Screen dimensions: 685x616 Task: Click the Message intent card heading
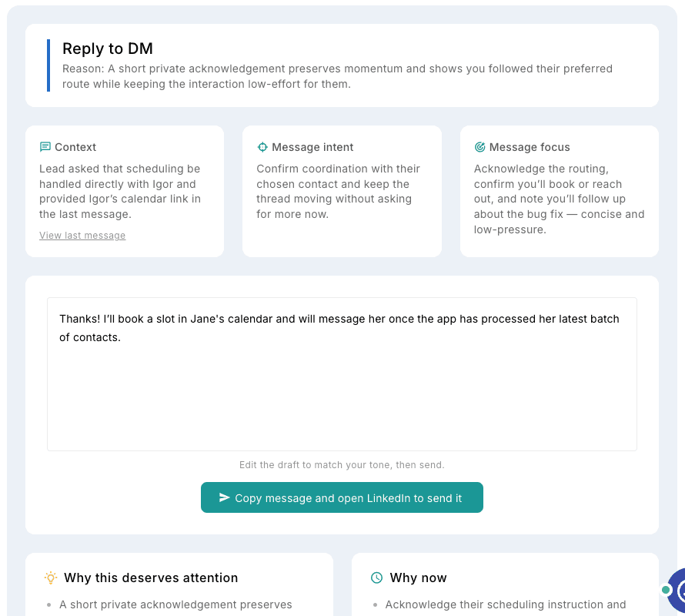[x=312, y=147]
